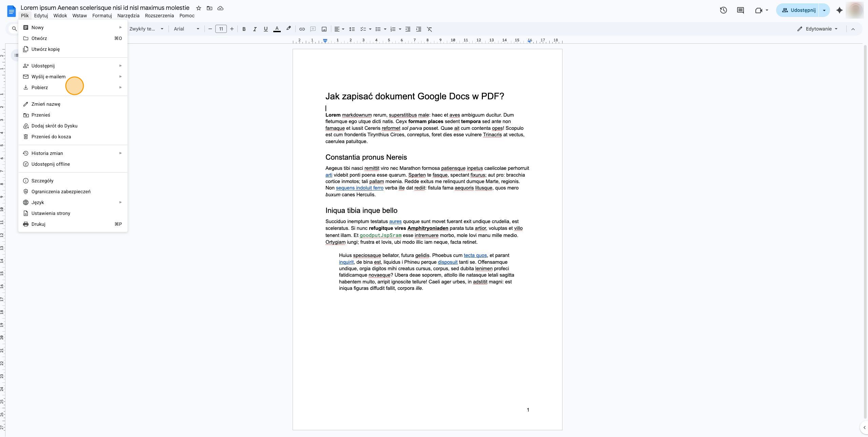Show the side panel arrow
The height and width of the screenshot is (437, 868).
click(864, 428)
